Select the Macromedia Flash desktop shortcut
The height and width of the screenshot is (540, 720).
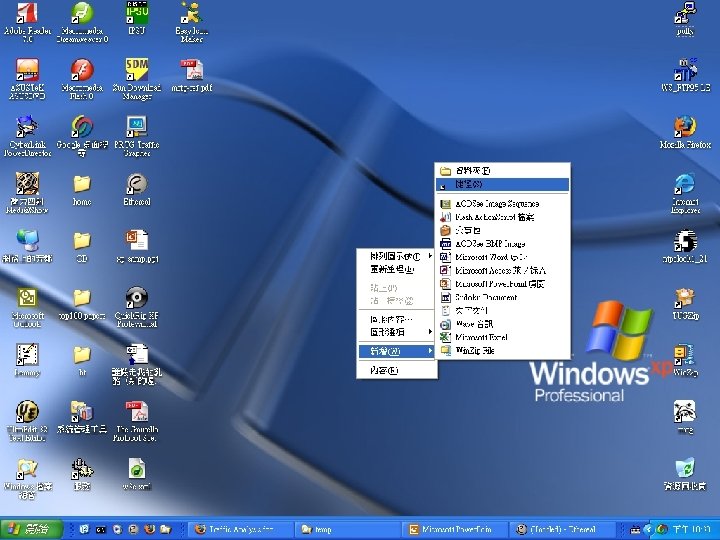[x=82, y=79]
